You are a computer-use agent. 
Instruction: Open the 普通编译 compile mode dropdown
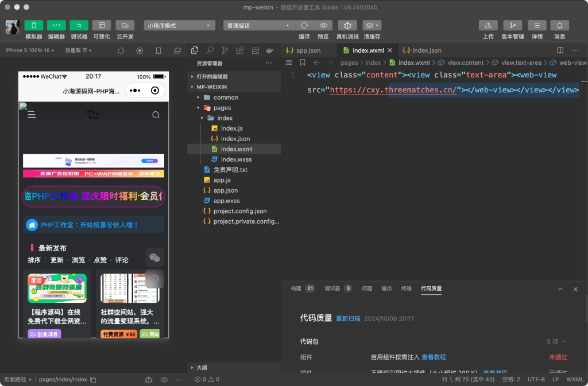click(257, 25)
